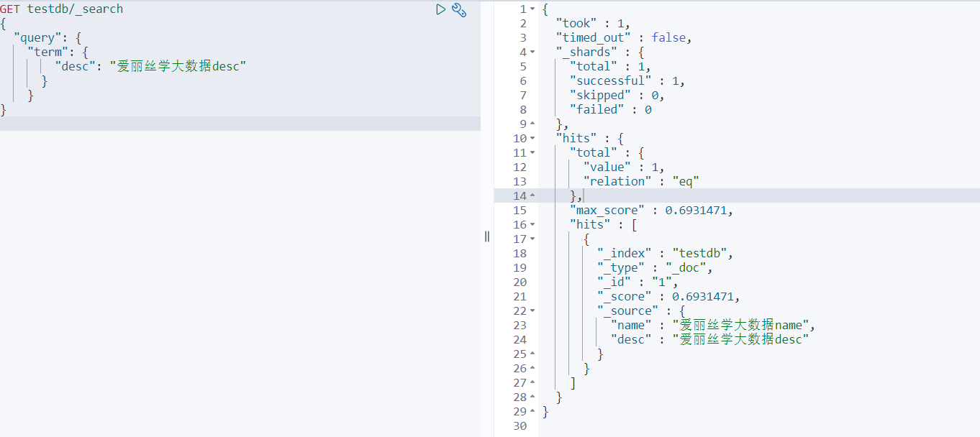Screen dimensions: 980x437
Task: Collapse the "_source" object at line 22
Action: tap(532, 310)
